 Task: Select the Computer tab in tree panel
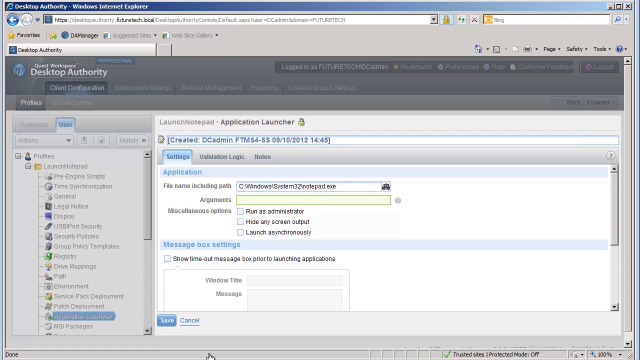[35, 124]
